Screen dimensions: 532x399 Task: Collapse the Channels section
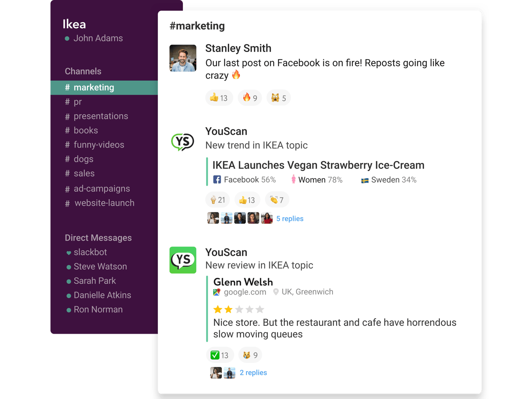coord(83,71)
